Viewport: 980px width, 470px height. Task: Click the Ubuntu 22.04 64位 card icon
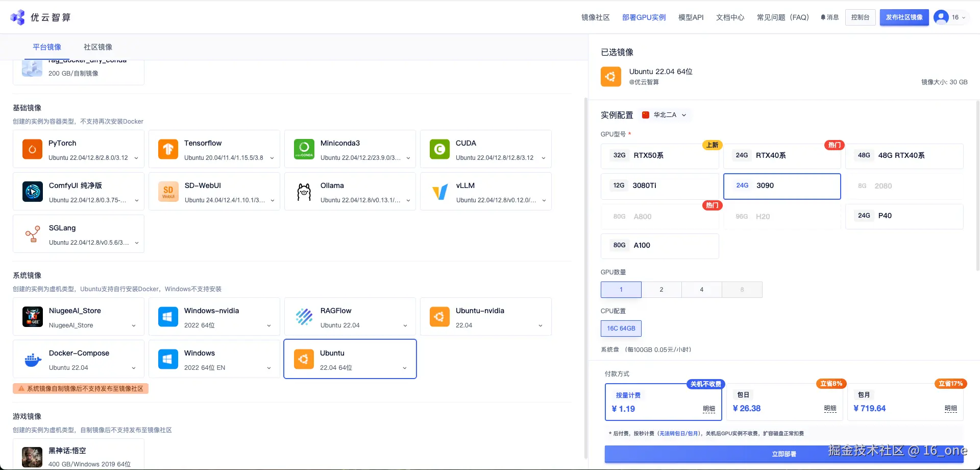304,359
